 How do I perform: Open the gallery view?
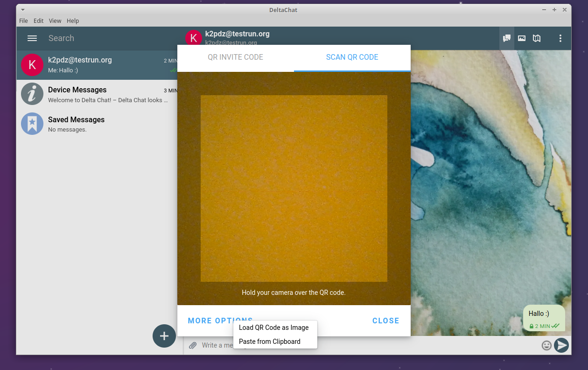coord(521,38)
